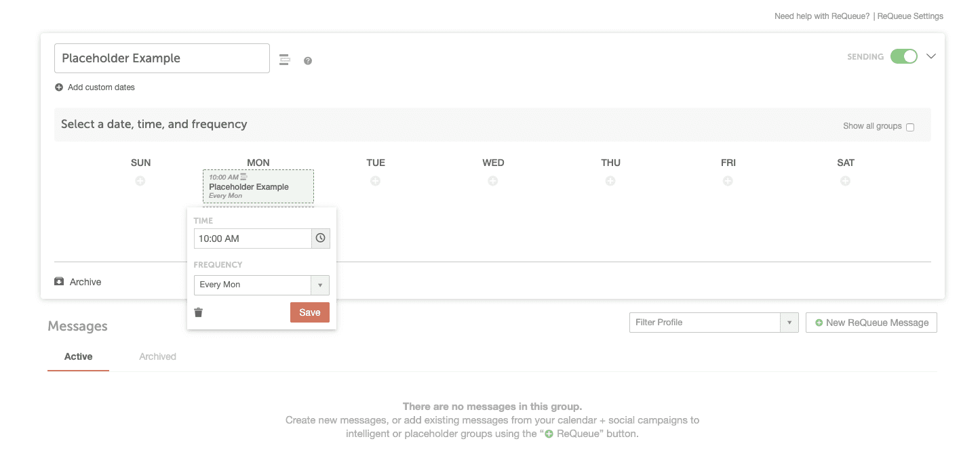
Task: Collapse the group with chevron arrow
Action: (x=931, y=56)
